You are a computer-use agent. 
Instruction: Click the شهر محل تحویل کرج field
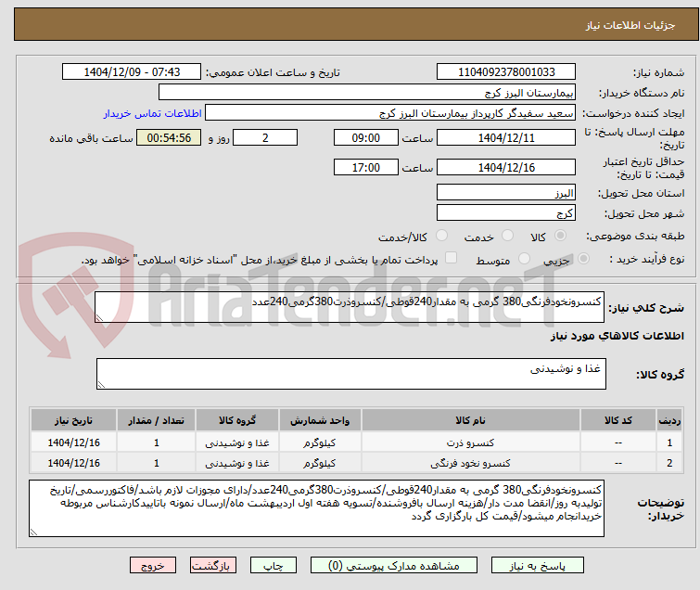(506, 212)
